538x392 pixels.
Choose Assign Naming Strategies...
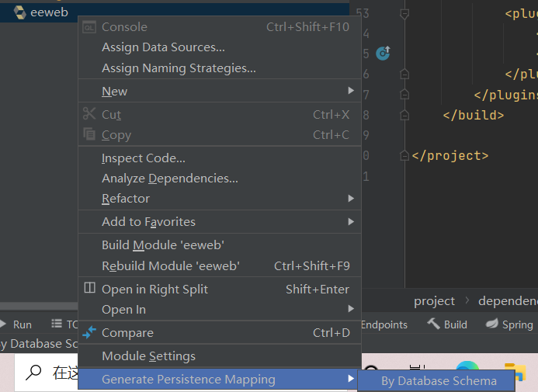pos(220,68)
